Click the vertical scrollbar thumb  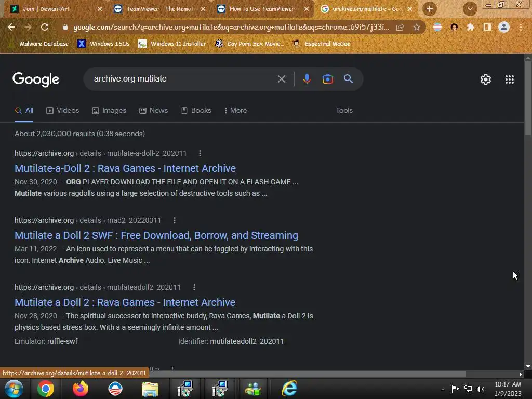point(528,99)
